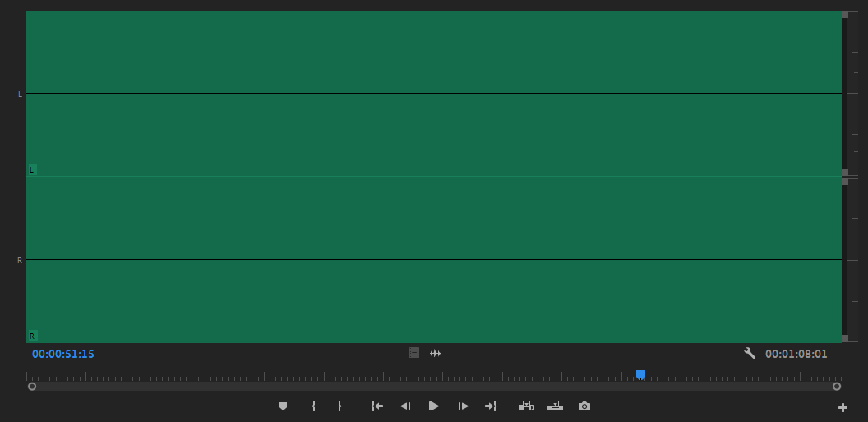Export a frame with camera icon
Image resolution: width=868 pixels, height=422 pixels.
tap(584, 406)
